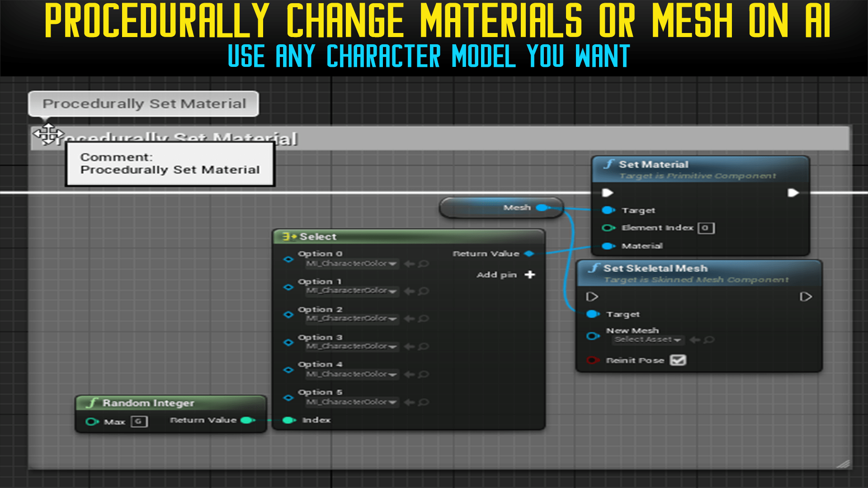This screenshot has height=488, width=868.
Task: Click the Element Index value field
Action: [706, 228]
